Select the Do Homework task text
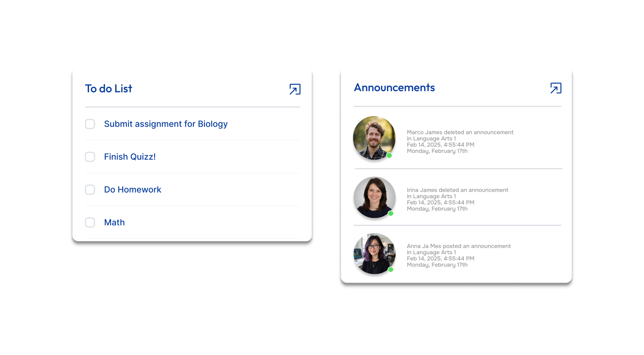 click(133, 190)
